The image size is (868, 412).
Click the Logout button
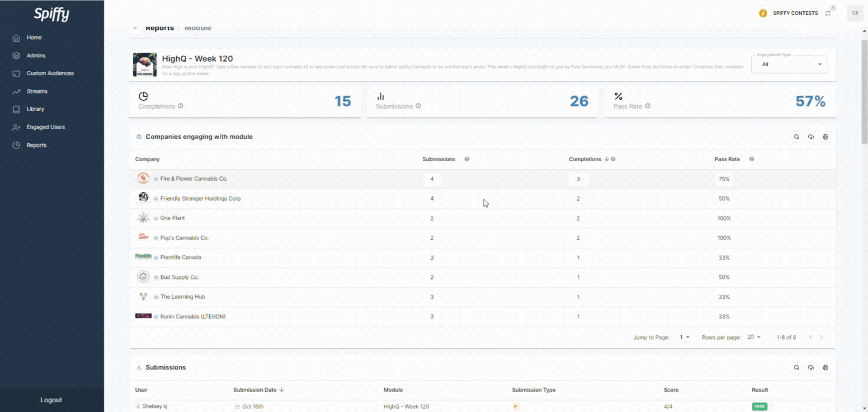click(51, 400)
